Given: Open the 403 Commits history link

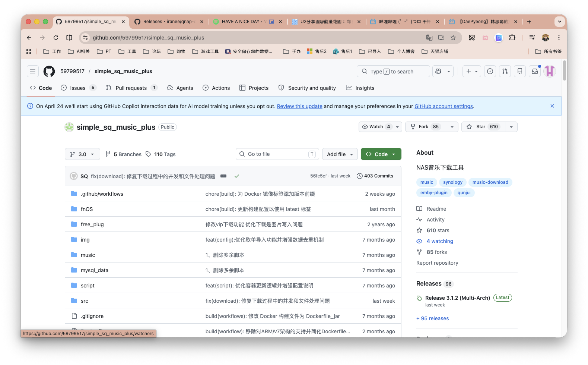Looking at the screenshot, I should pyautogui.click(x=375, y=176).
